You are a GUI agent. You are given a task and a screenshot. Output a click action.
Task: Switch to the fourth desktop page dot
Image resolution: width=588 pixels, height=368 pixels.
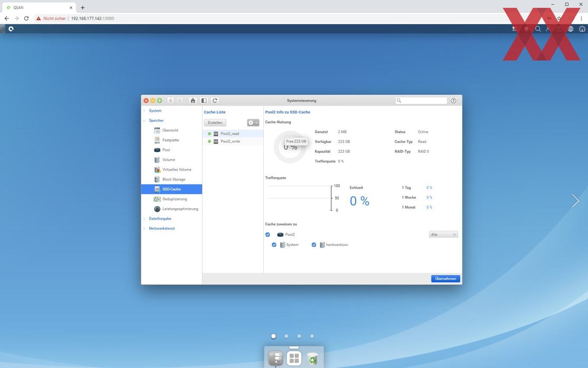312,336
